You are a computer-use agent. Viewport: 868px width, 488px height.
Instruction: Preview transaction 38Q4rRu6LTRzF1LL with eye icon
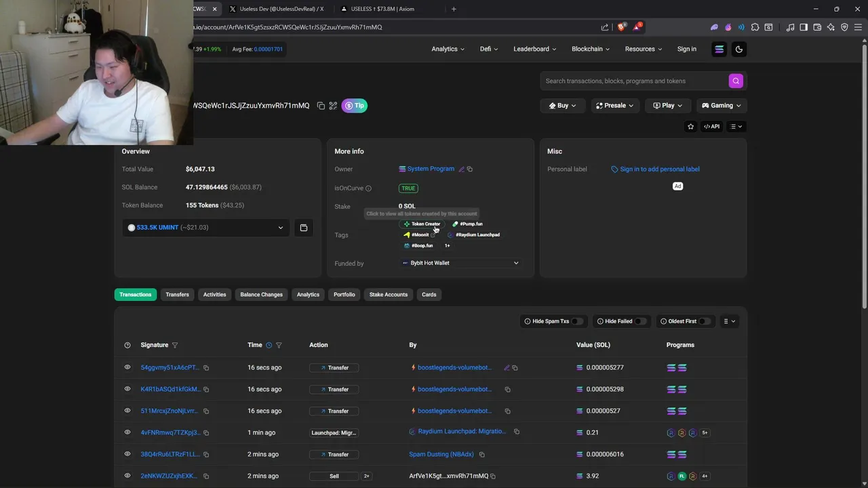click(x=127, y=454)
